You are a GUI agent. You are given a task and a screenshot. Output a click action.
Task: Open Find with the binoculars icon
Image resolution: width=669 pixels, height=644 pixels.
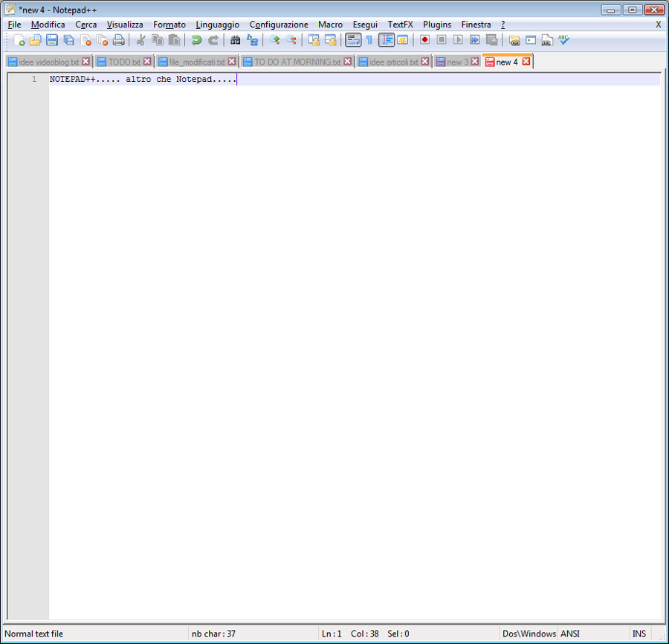tap(235, 40)
